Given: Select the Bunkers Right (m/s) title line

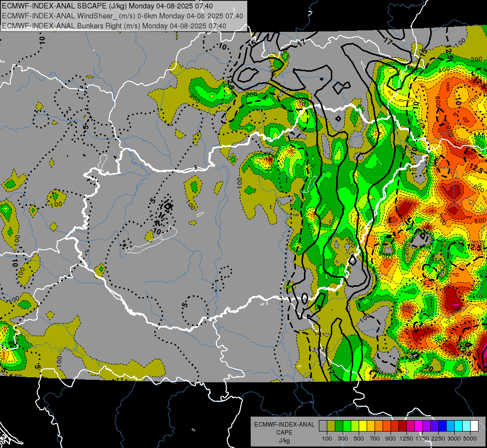Looking at the screenshot, I should 114,26.
